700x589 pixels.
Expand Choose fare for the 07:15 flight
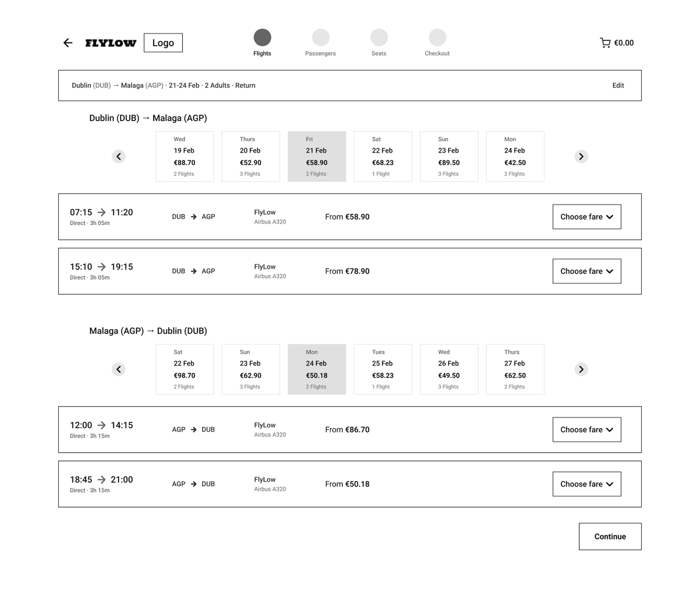pyautogui.click(x=586, y=217)
